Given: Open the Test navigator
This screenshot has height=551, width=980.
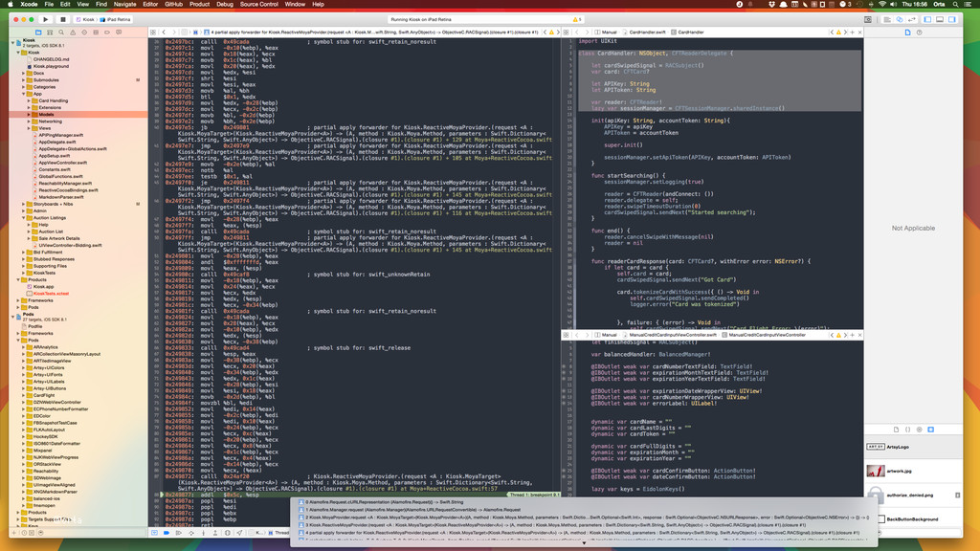Looking at the screenshot, I should coord(84,32).
